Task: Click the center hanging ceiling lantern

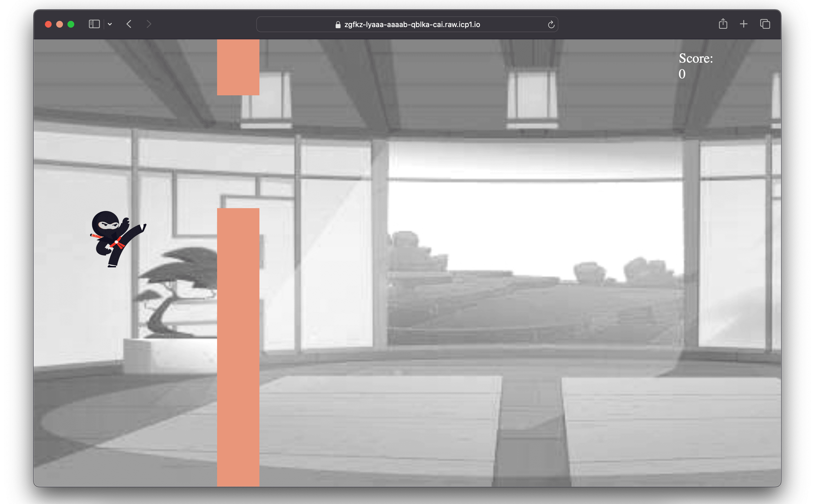Action: pos(532,95)
